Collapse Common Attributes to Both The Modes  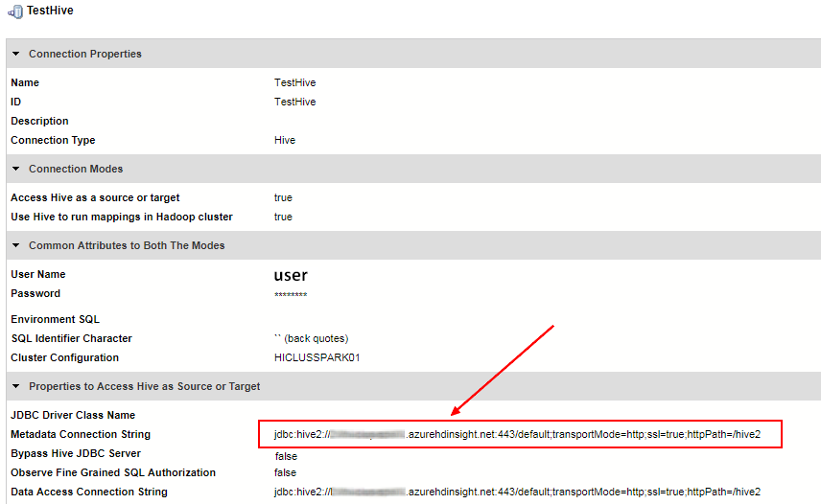click(16, 245)
